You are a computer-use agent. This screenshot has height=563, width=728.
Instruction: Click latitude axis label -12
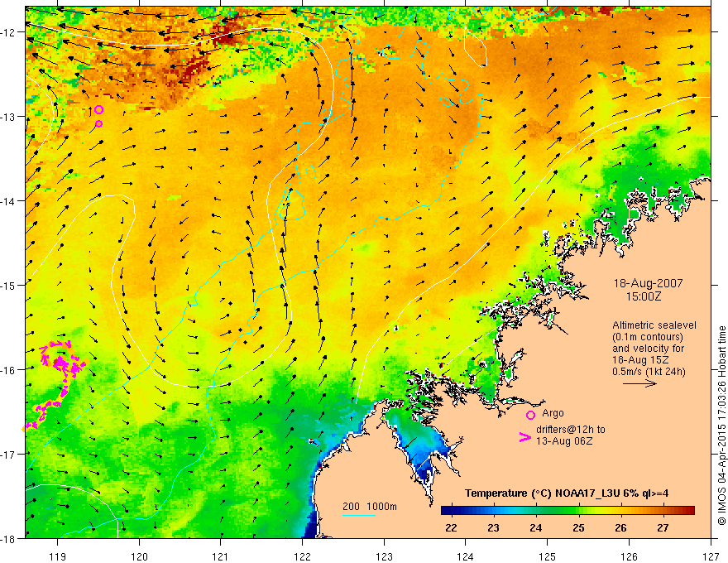pyautogui.click(x=9, y=32)
